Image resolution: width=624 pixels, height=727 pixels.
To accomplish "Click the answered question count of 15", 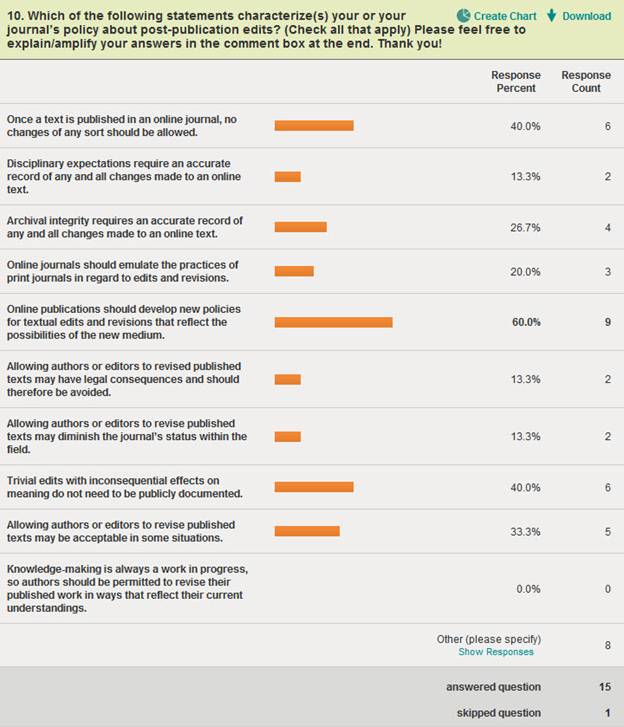I will click(x=604, y=687).
